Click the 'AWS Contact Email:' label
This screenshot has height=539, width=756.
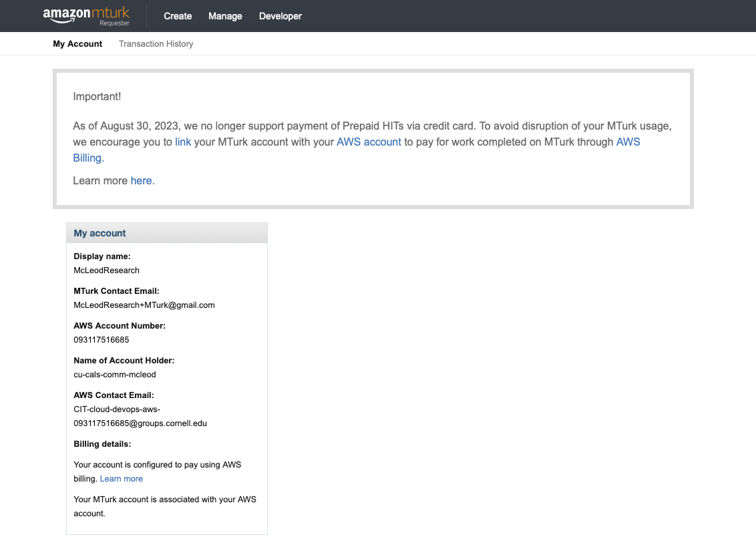pyautogui.click(x=114, y=395)
